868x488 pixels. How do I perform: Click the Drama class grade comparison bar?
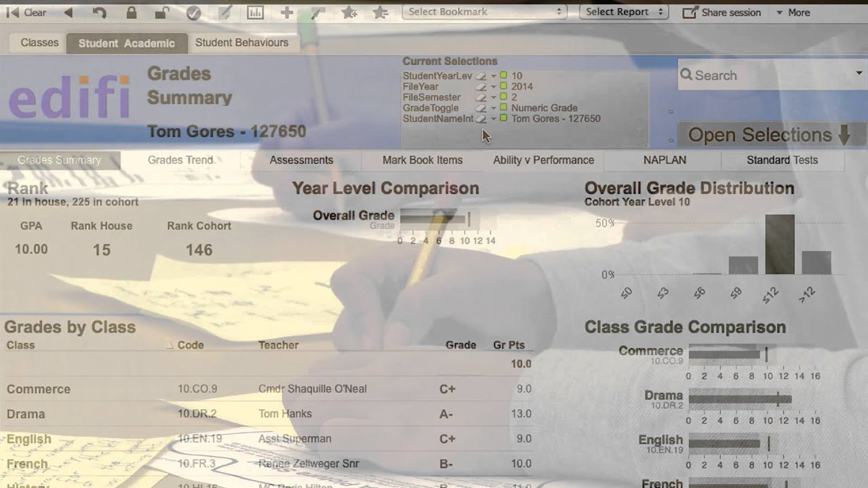740,399
